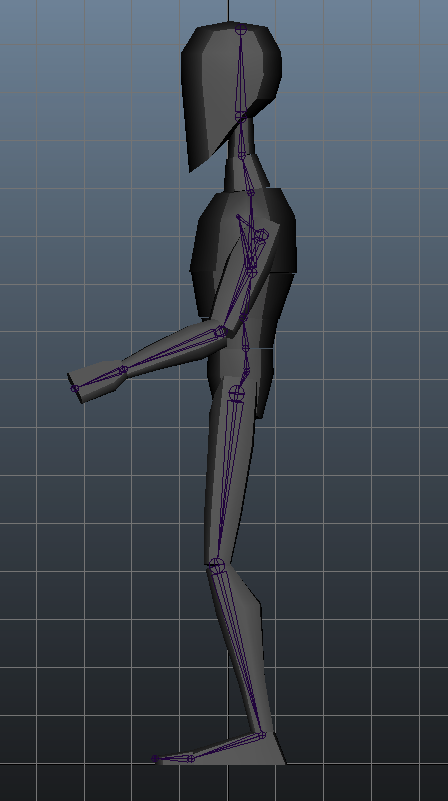The image size is (448, 801).
Task: Select the shoulder joint cluster in the chest
Action: click(261, 235)
